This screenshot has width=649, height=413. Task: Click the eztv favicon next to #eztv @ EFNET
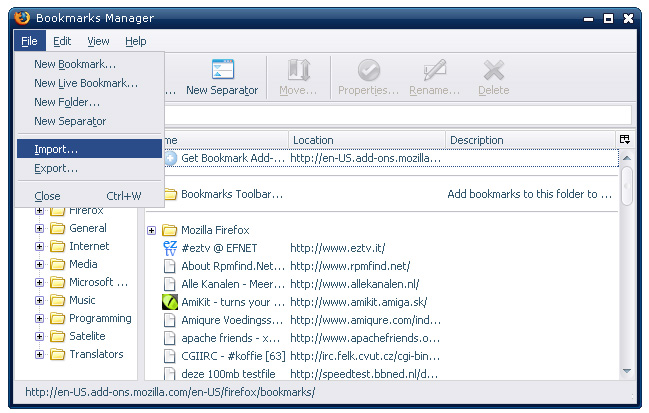pos(170,248)
